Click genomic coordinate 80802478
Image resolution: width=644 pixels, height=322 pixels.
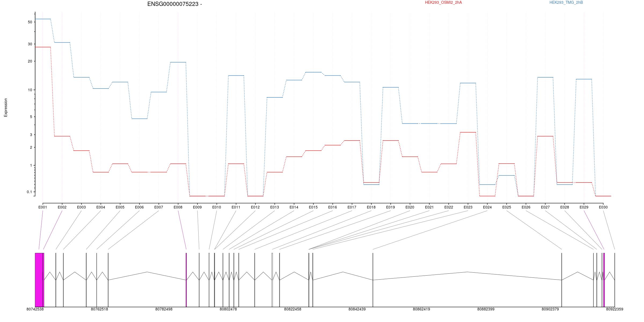pyautogui.click(x=228, y=309)
